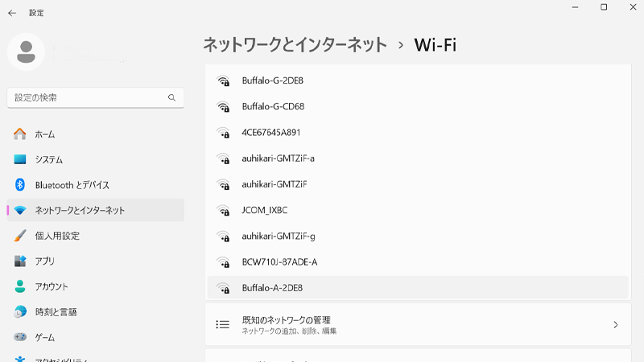Open 既知のネットワークの管理
Viewport: 644px width, 362px height.
click(x=418, y=325)
